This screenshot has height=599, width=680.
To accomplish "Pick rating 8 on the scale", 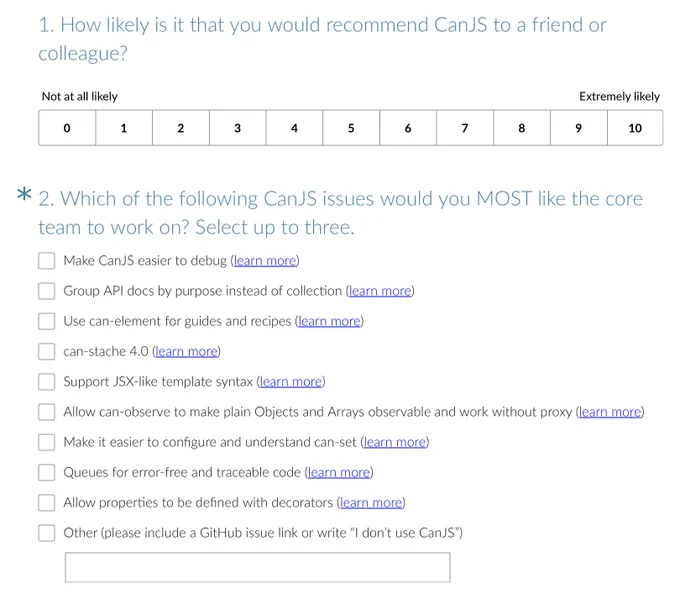I will pos(522,128).
